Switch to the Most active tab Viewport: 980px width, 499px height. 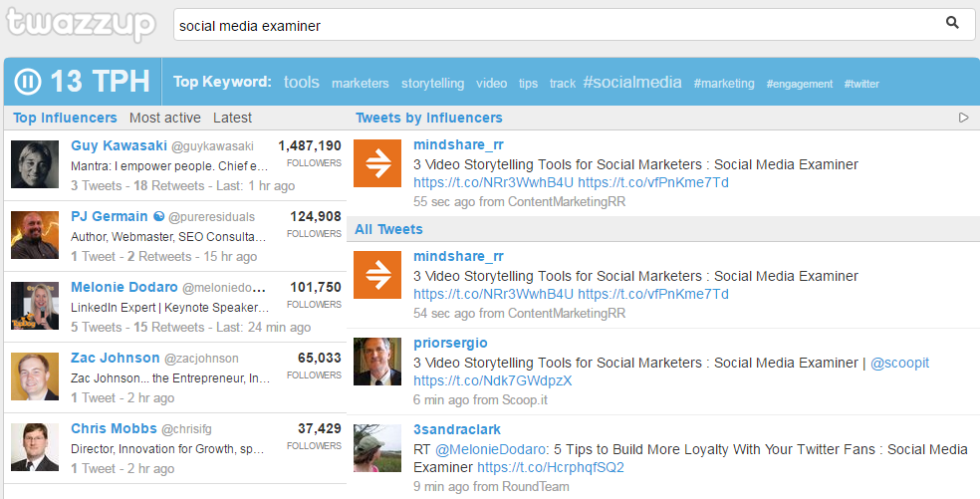[165, 118]
